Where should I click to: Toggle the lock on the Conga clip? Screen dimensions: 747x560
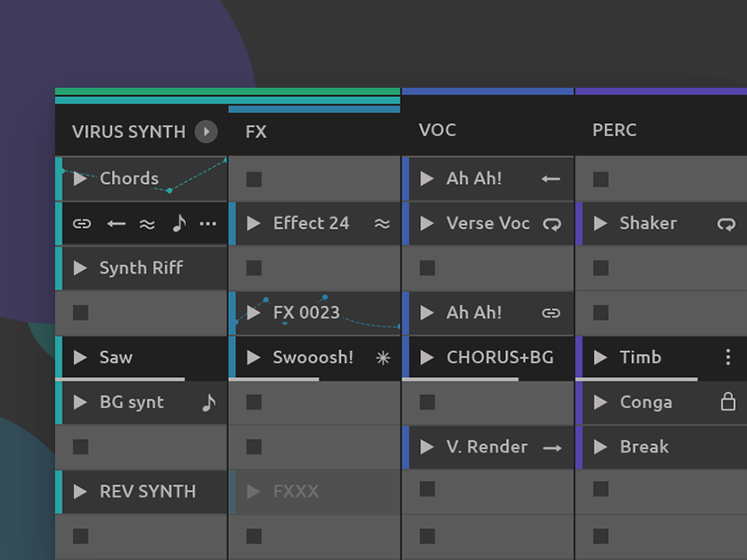tap(727, 402)
